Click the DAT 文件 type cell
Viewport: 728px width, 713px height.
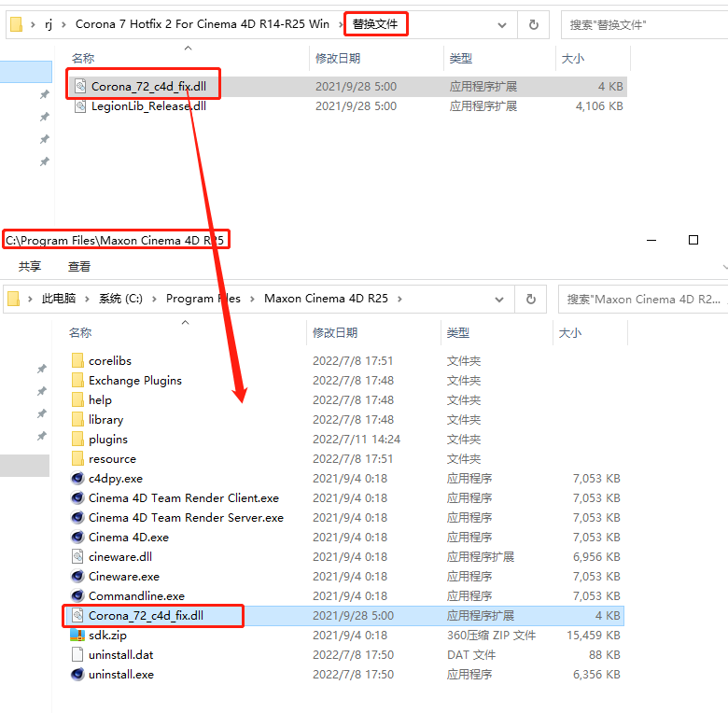tap(471, 654)
